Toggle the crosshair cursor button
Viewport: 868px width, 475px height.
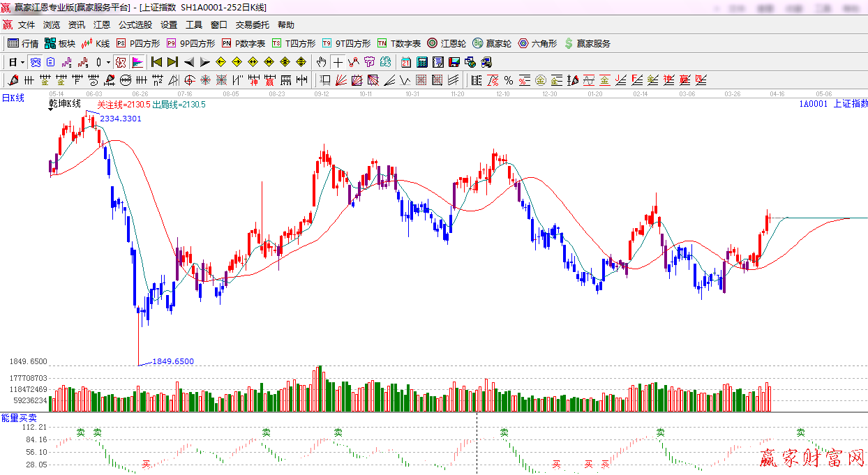click(x=338, y=62)
